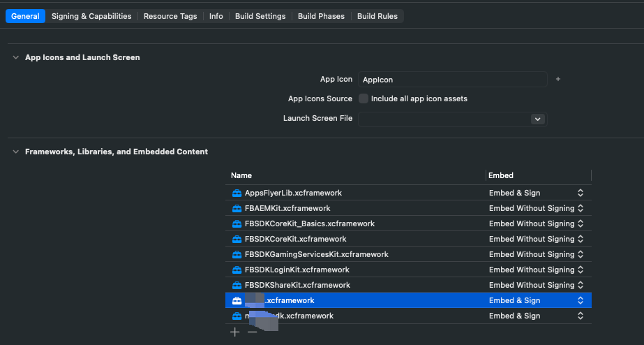Click the FBSDKGamingServicesKit framework icon
Viewport: 644px width, 345px height.
tap(237, 254)
